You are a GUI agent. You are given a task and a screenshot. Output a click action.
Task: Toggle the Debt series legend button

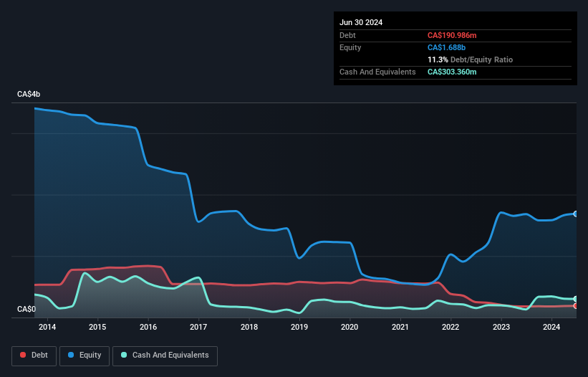[x=34, y=355]
